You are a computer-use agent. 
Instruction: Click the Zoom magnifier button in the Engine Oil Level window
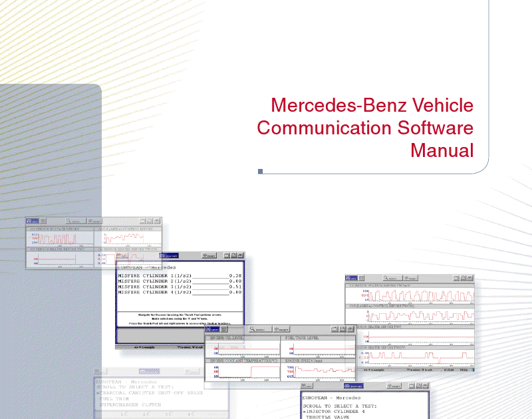point(260,329)
